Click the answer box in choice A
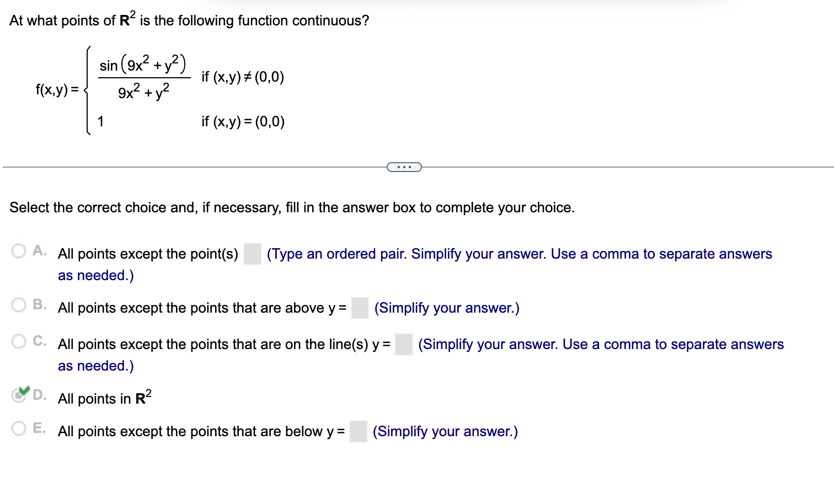The width and height of the screenshot is (834, 504). pos(253,254)
